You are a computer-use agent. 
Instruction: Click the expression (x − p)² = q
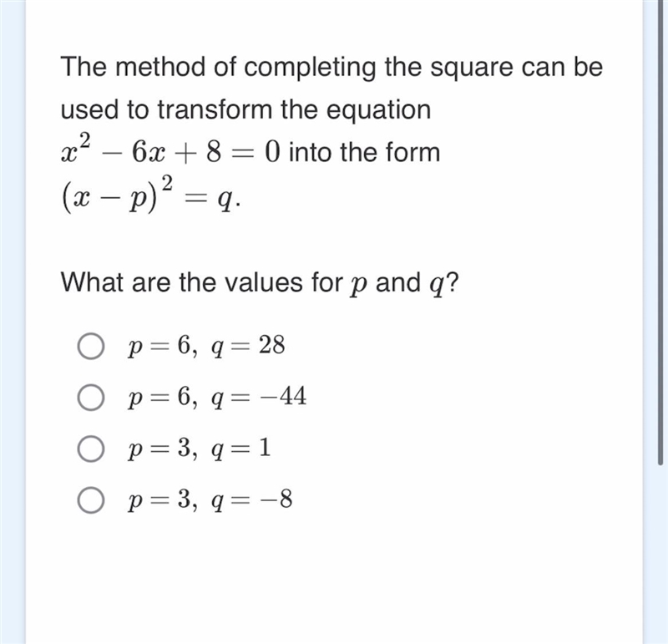150,195
